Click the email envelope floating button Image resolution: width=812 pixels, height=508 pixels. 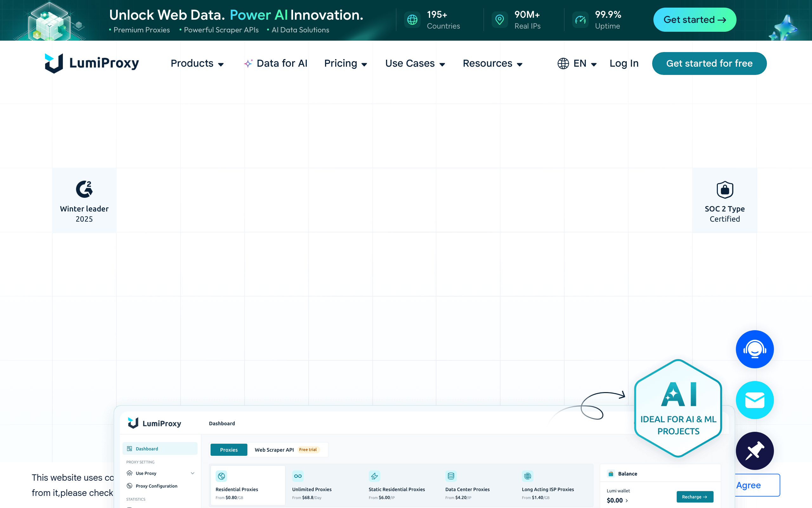pyautogui.click(x=755, y=400)
